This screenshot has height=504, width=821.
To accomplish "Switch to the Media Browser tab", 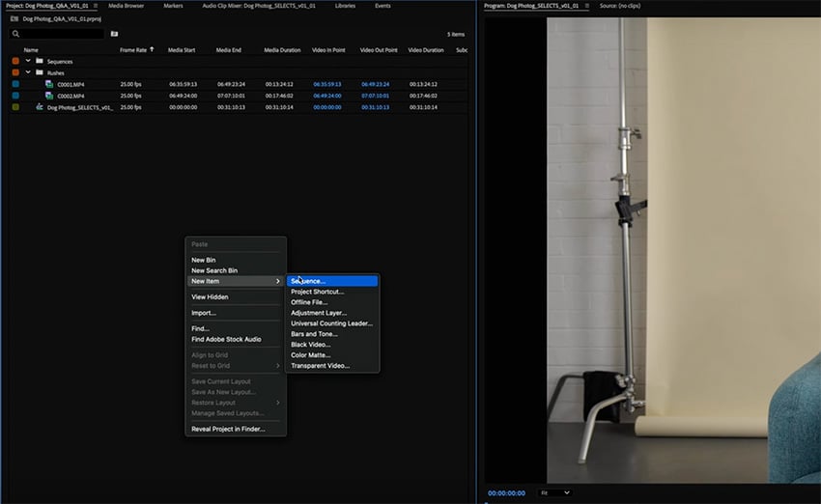I will [x=127, y=6].
